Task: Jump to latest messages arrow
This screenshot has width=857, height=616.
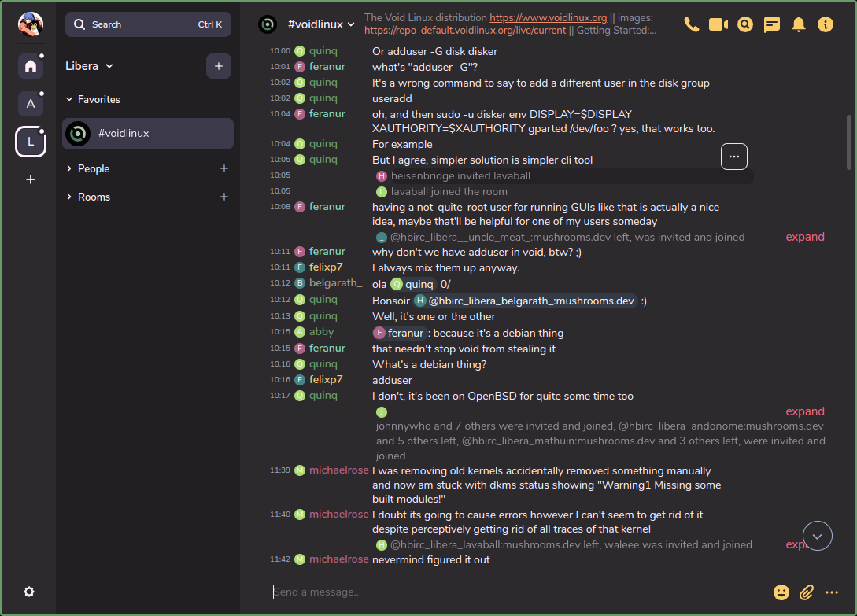Action: pos(818,537)
